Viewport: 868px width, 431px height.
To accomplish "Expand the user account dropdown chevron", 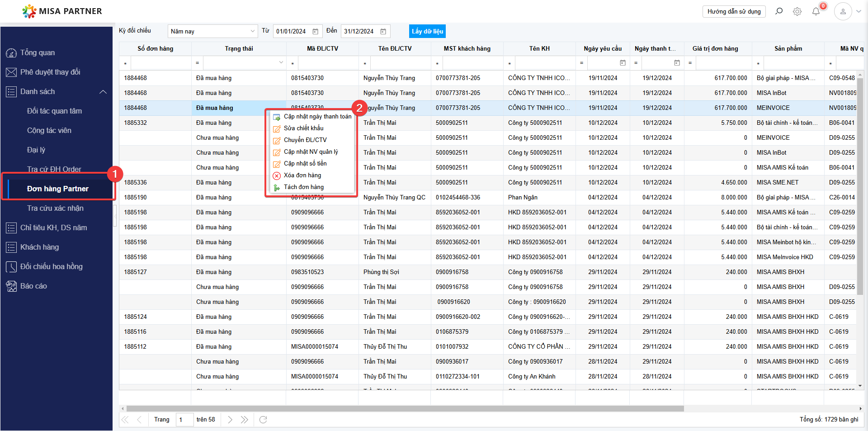I will 859,11.
